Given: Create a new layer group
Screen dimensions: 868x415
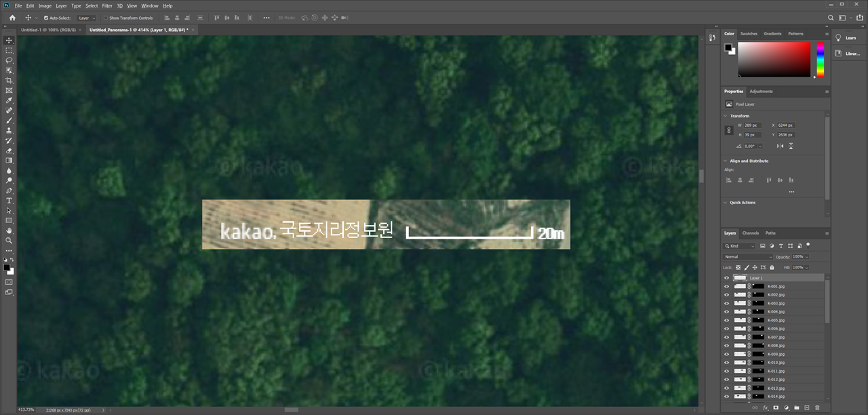Looking at the screenshot, I should point(797,408).
